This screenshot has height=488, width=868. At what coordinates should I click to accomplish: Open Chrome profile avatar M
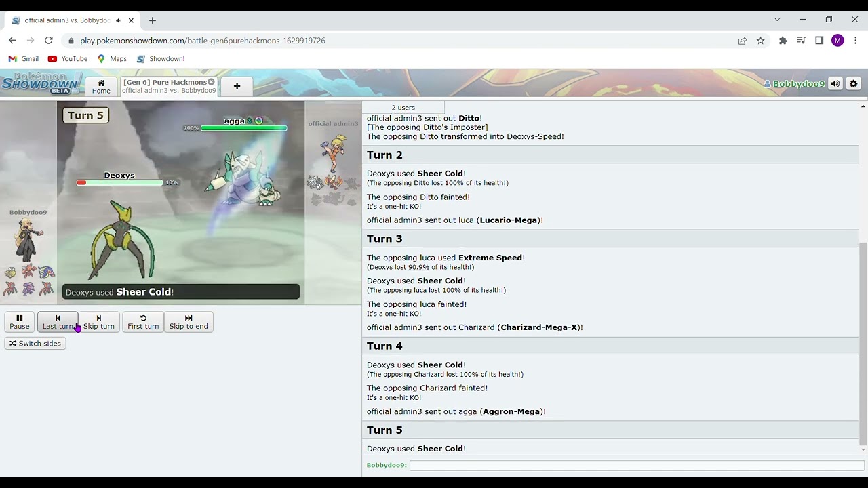coord(837,41)
